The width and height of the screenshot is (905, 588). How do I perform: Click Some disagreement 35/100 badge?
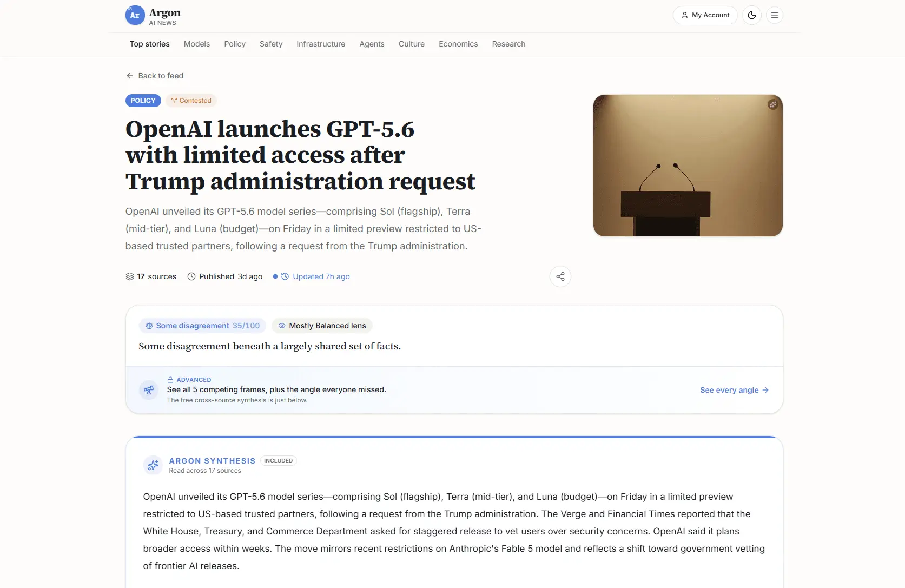(x=202, y=326)
